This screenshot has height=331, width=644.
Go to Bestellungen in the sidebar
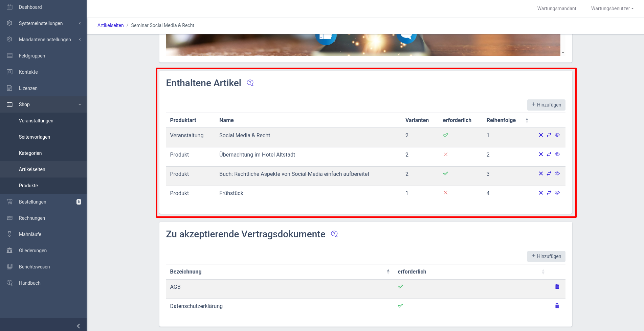pyautogui.click(x=32, y=202)
